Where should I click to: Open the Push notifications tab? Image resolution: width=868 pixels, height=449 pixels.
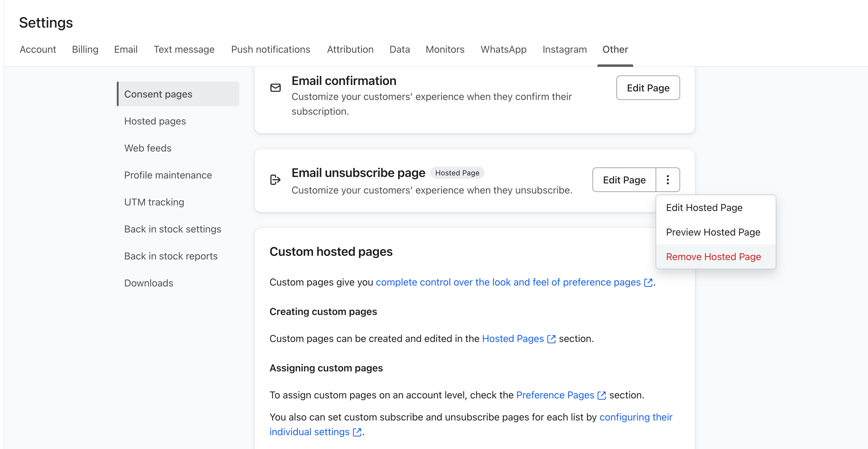[x=271, y=50]
